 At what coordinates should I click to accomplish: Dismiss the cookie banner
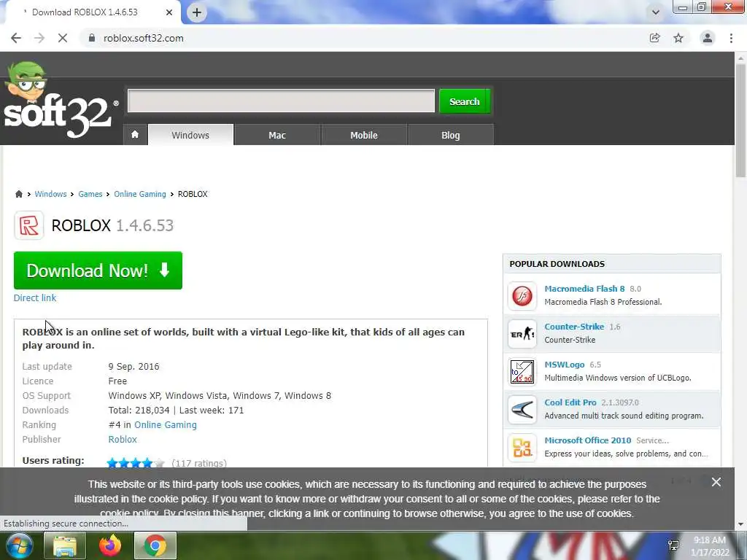point(716,482)
